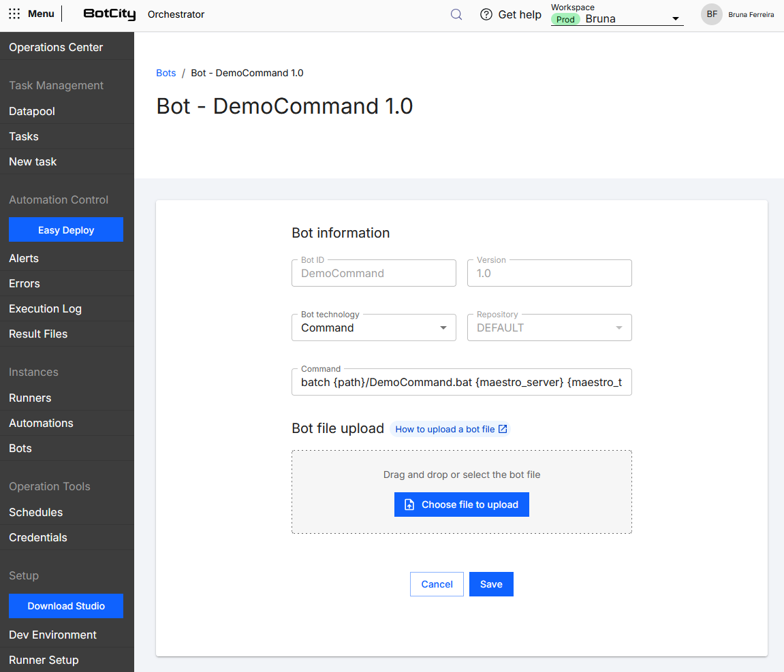The height and width of the screenshot is (672, 784).
Task: Open the Workspace dropdown arrow
Action: [x=676, y=19]
